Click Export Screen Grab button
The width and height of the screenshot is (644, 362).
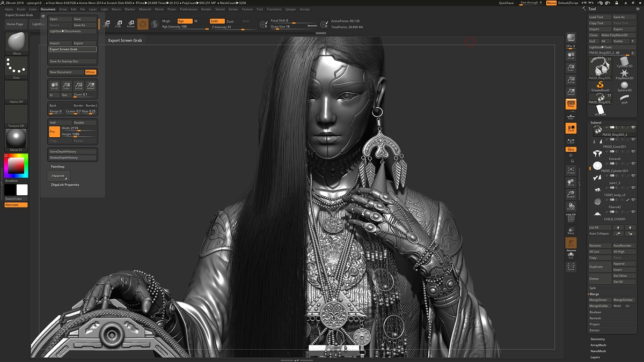point(72,49)
